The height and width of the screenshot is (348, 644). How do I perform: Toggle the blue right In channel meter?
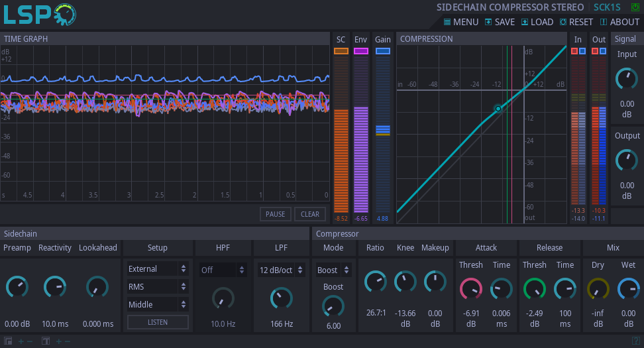[582, 51]
